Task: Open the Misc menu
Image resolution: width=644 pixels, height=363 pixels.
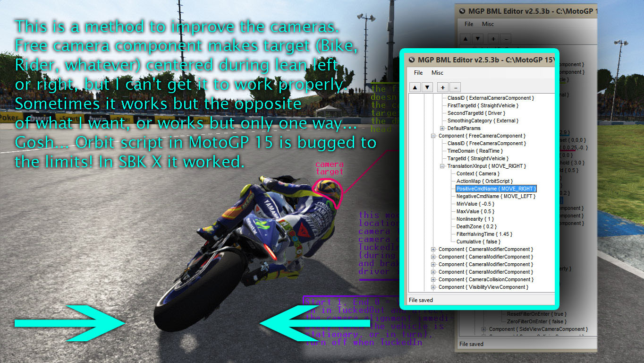Action: (437, 73)
